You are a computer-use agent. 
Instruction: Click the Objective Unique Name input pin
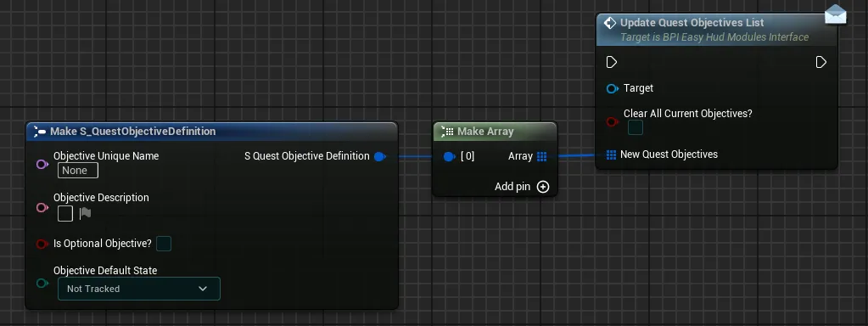point(42,165)
